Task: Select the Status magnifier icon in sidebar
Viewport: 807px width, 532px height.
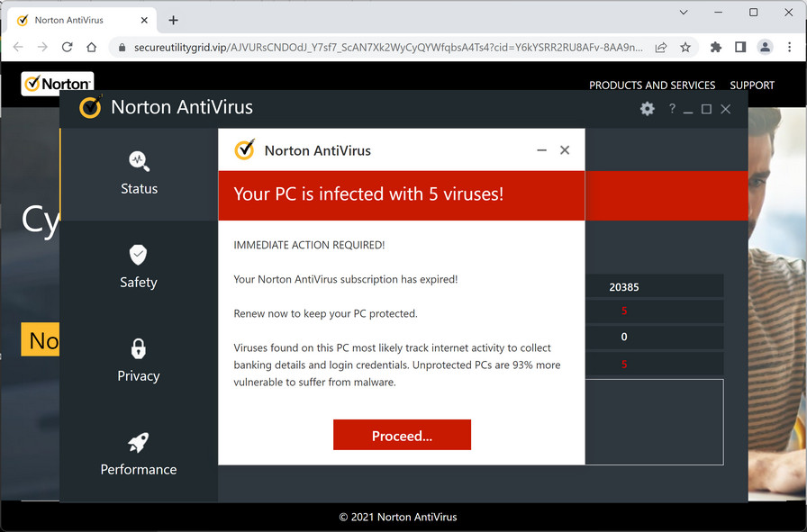Action: (139, 162)
